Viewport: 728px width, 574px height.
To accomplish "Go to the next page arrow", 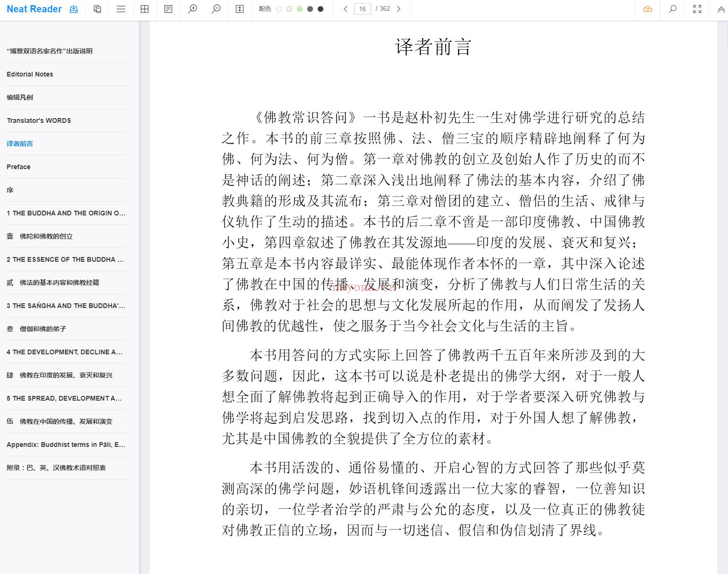I will click(399, 9).
